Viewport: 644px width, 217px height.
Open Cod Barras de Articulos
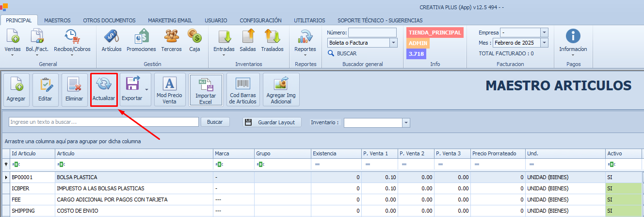pos(243,89)
